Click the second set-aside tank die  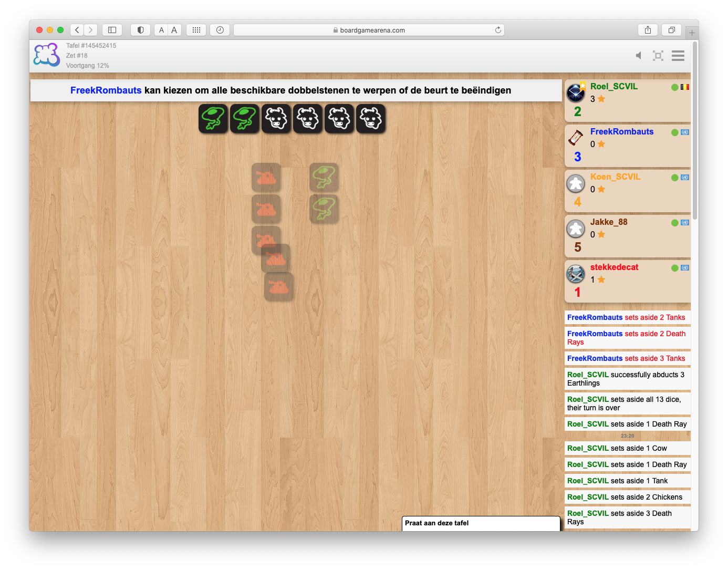(266, 209)
